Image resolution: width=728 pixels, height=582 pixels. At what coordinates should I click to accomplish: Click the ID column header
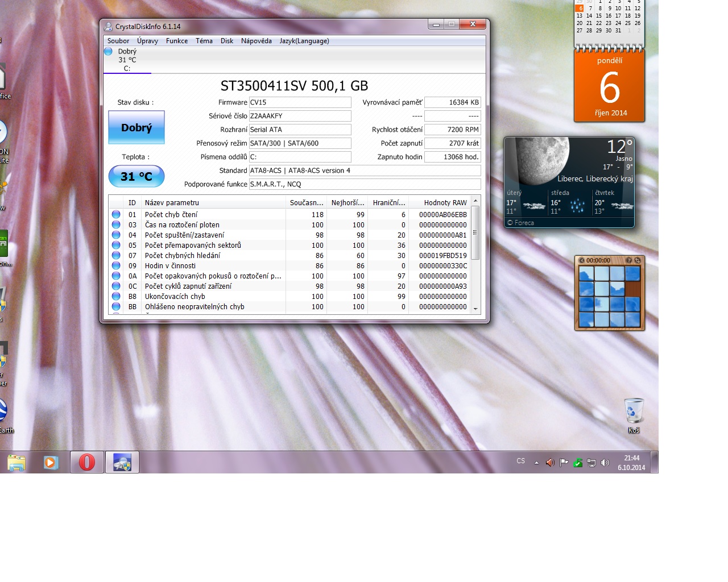coord(132,202)
